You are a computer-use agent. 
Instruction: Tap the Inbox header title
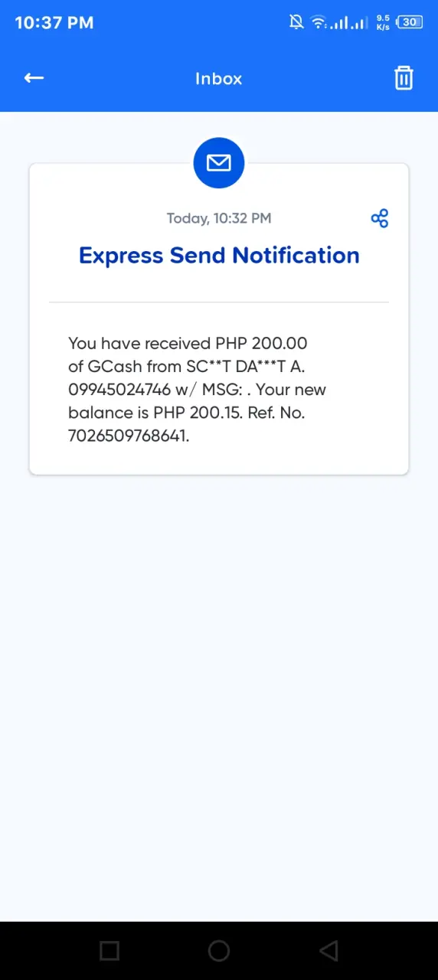click(x=219, y=78)
